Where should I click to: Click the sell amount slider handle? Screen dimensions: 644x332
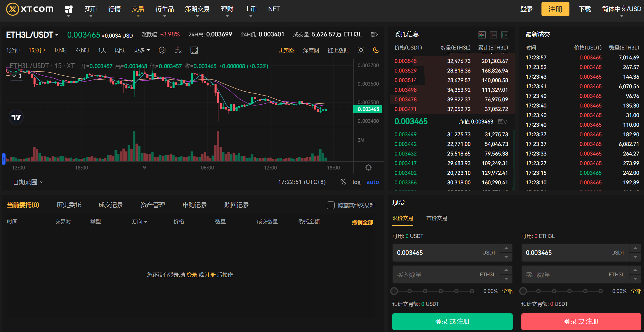pyautogui.click(x=523, y=291)
